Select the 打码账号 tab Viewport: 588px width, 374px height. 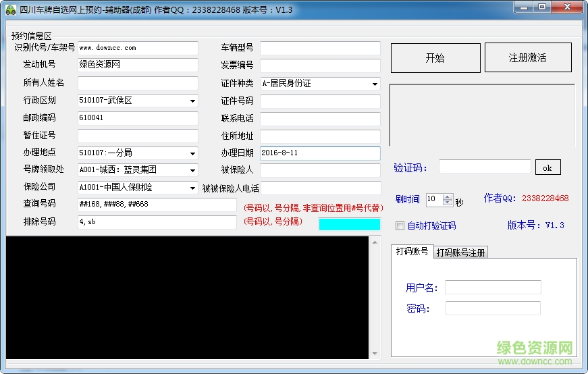412,251
